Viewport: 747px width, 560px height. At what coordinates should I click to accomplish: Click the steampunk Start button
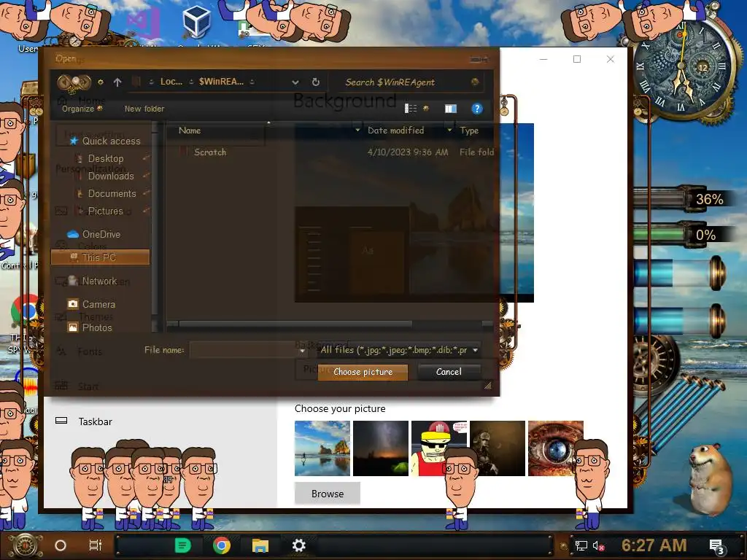click(24, 545)
